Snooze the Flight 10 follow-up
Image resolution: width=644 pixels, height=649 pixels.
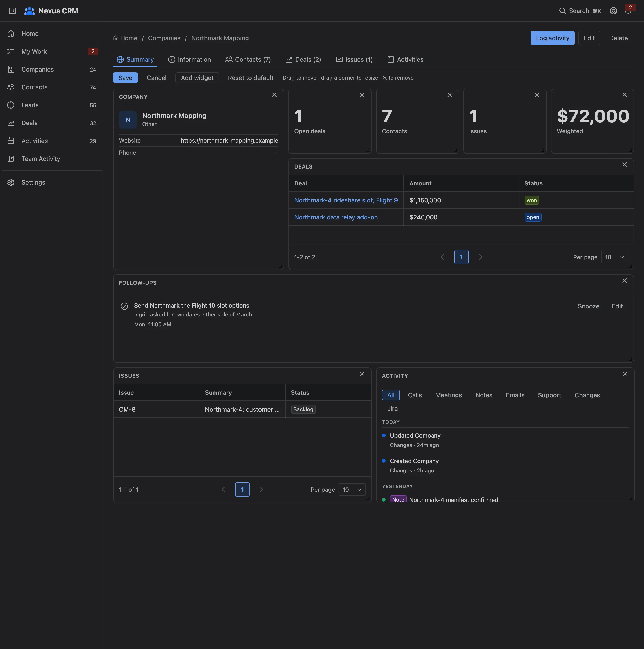coord(588,306)
